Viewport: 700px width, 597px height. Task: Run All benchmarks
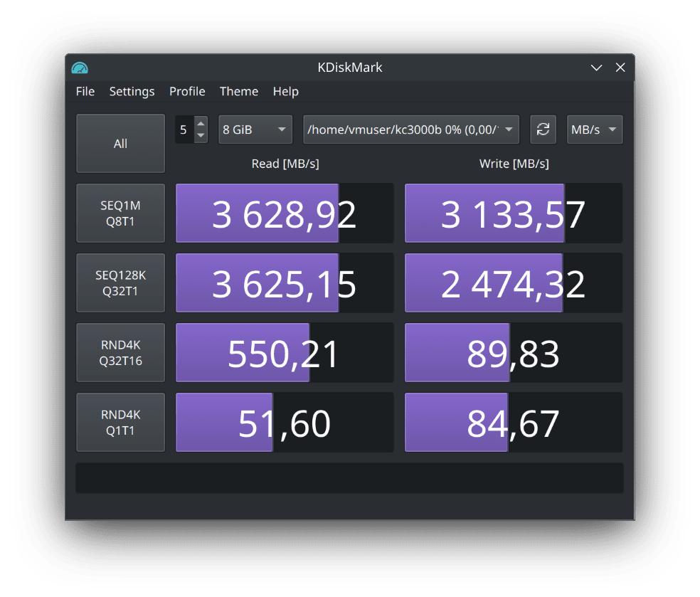point(120,143)
